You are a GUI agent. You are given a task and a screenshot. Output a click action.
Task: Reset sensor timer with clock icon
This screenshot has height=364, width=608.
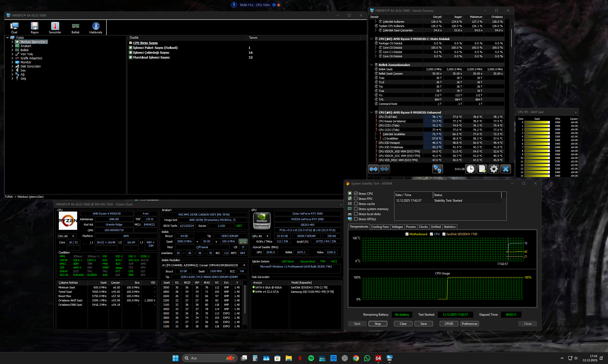click(471, 169)
